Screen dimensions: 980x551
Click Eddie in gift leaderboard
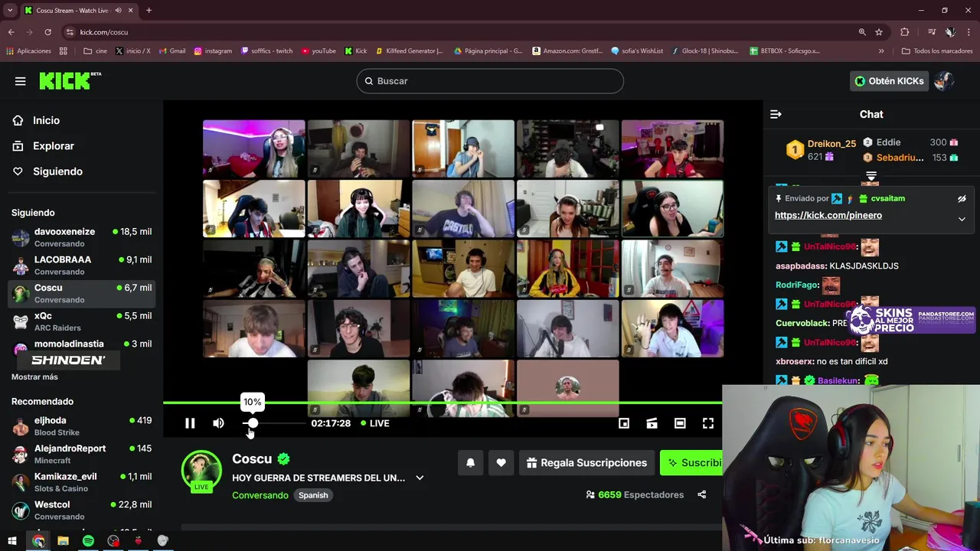888,142
